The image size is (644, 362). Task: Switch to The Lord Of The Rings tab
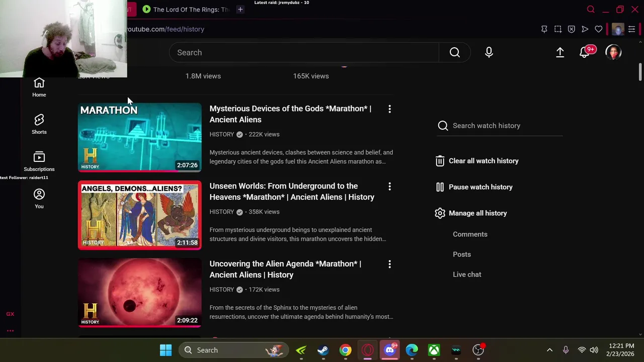point(186,9)
